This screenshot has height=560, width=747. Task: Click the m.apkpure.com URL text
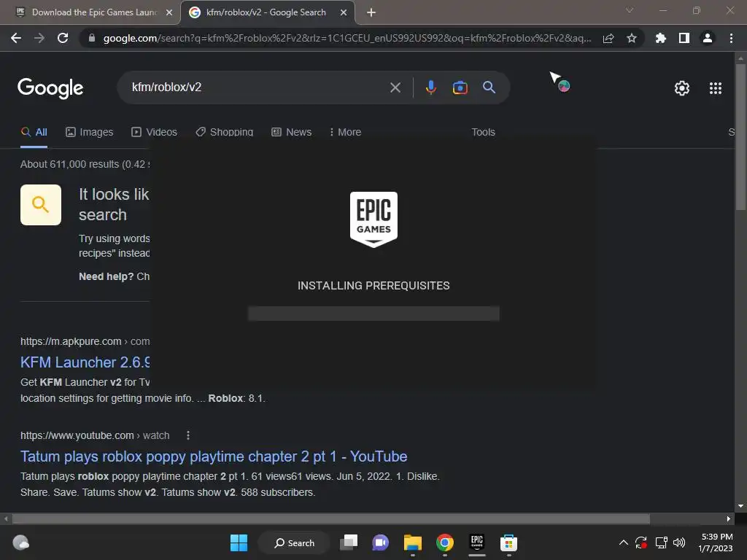coord(85,341)
